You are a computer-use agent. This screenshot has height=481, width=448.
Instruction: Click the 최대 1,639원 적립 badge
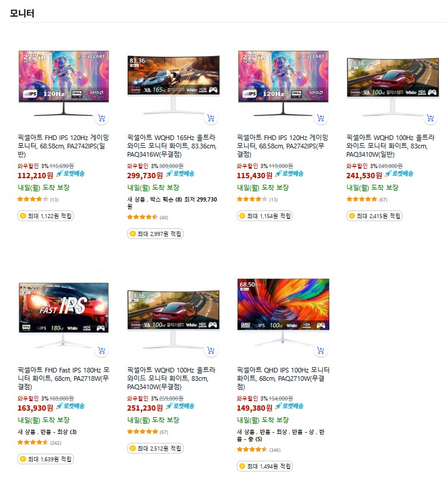pos(45,459)
